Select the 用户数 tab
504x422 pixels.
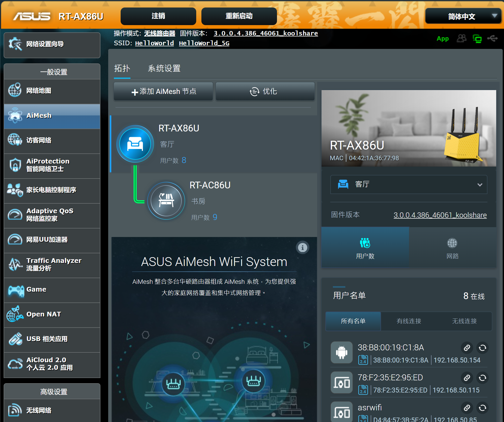coord(365,248)
